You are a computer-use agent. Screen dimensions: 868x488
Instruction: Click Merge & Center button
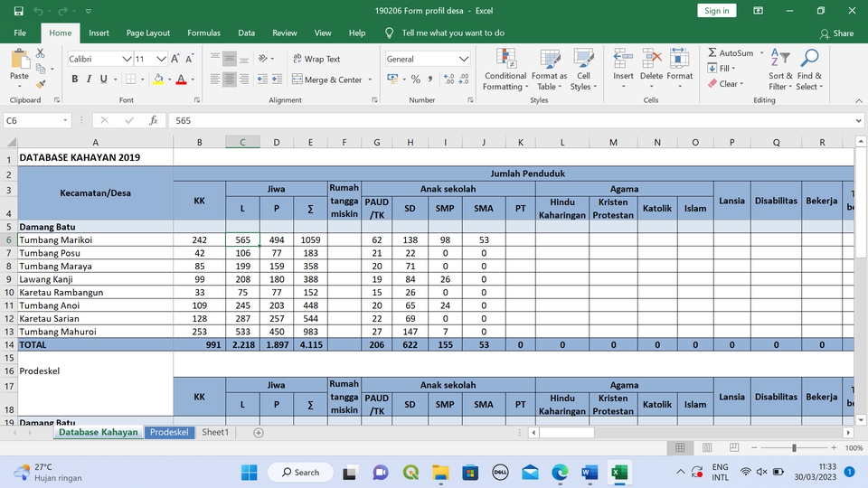pyautogui.click(x=327, y=80)
